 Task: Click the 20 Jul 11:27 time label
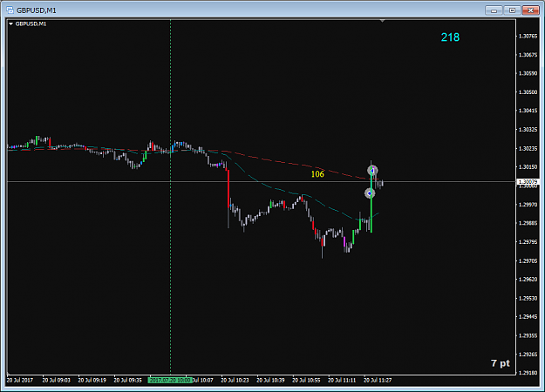(378, 380)
